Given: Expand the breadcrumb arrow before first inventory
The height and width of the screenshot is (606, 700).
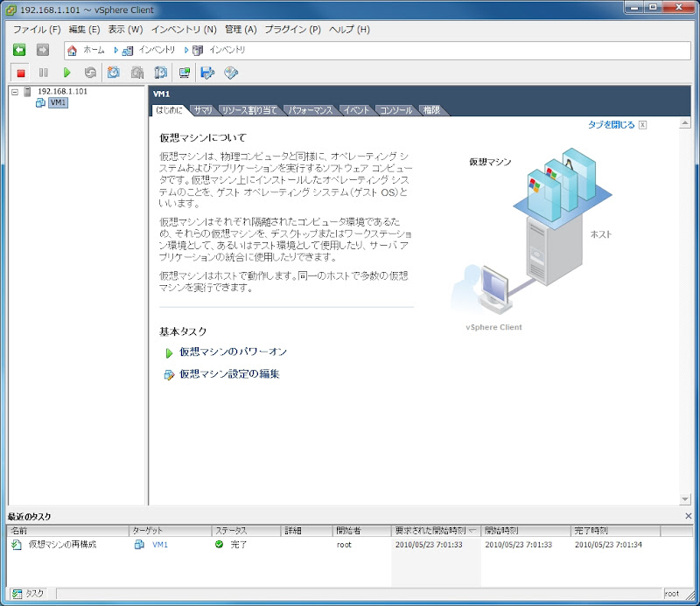Looking at the screenshot, I should (x=115, y=51).
